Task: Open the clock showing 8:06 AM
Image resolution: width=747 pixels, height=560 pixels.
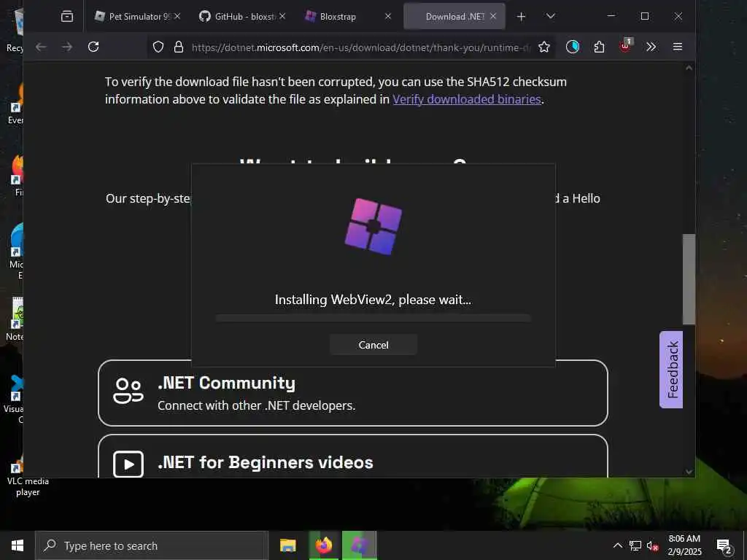Action: pos(684,545)
